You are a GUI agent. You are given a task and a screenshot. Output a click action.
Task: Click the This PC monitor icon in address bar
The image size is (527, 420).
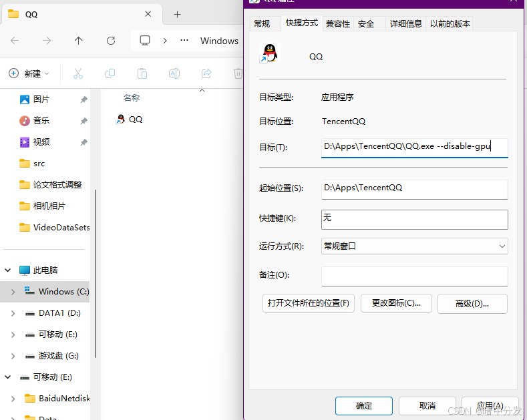point(145,41)
